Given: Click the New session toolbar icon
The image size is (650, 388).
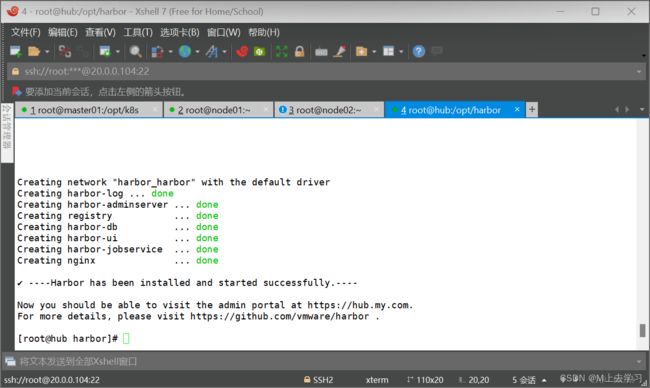Looking at the screenshot, I should [x=16, y=51].
